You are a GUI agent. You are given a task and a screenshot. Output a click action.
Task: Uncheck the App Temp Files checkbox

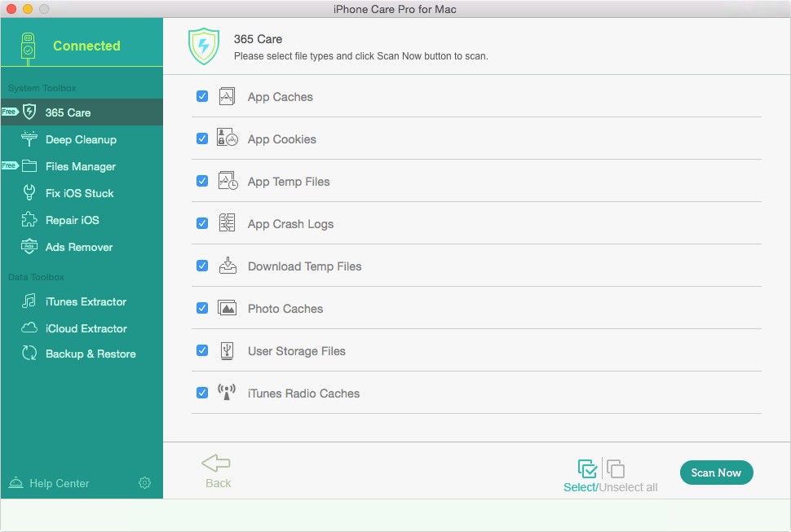point(202,180)
